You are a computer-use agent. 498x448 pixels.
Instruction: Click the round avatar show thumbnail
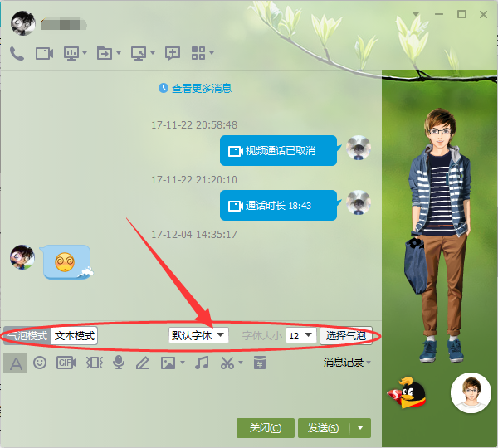coord(471,393)
